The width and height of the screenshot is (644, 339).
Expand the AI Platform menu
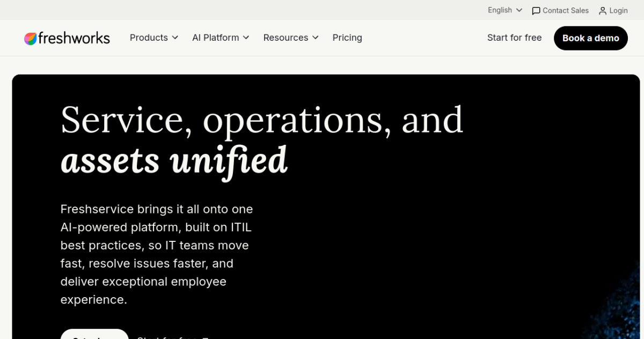tap(221, 38)
